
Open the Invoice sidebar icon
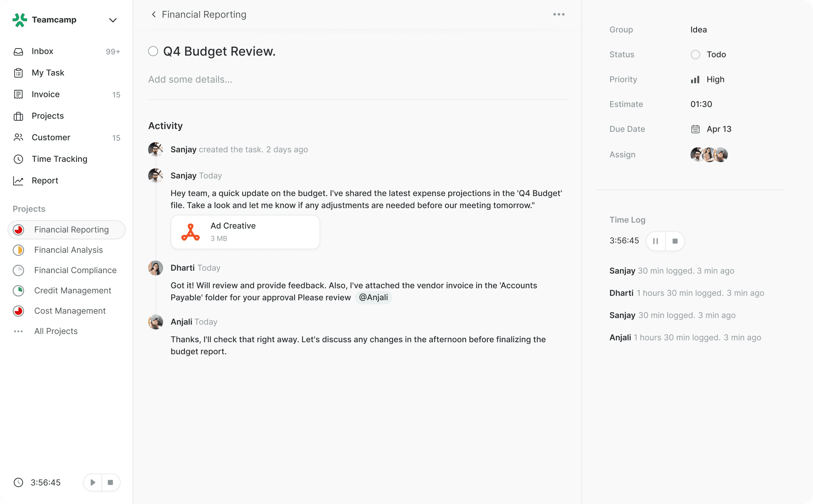coord(18,94)
